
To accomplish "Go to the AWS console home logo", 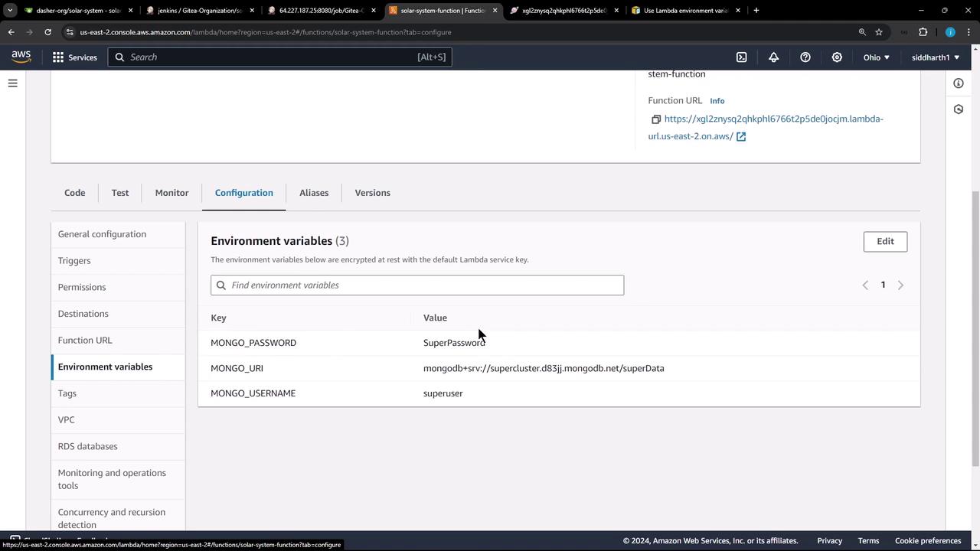I will pos(21,57).
